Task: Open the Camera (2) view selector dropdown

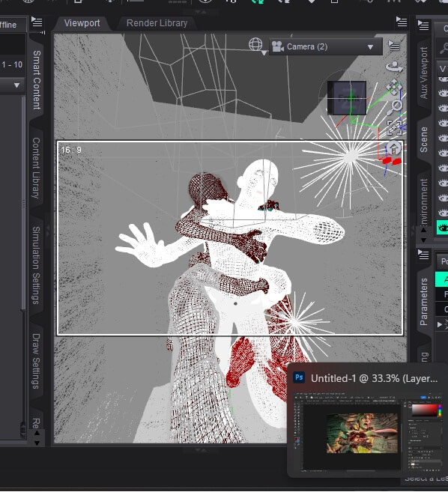Action: coord(325,46)
